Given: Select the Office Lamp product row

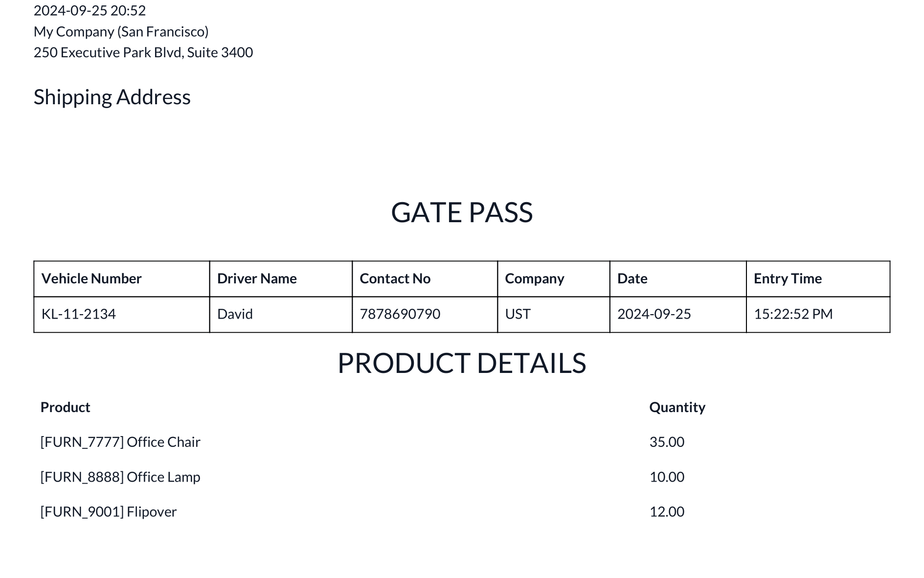Looking at the screenshot, I should 120,477.
